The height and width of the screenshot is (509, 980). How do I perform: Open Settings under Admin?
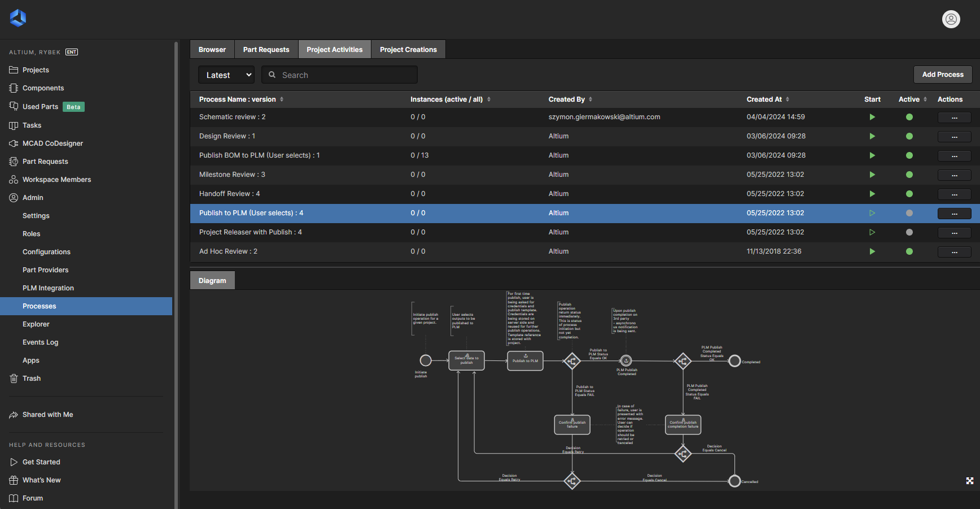36,216
